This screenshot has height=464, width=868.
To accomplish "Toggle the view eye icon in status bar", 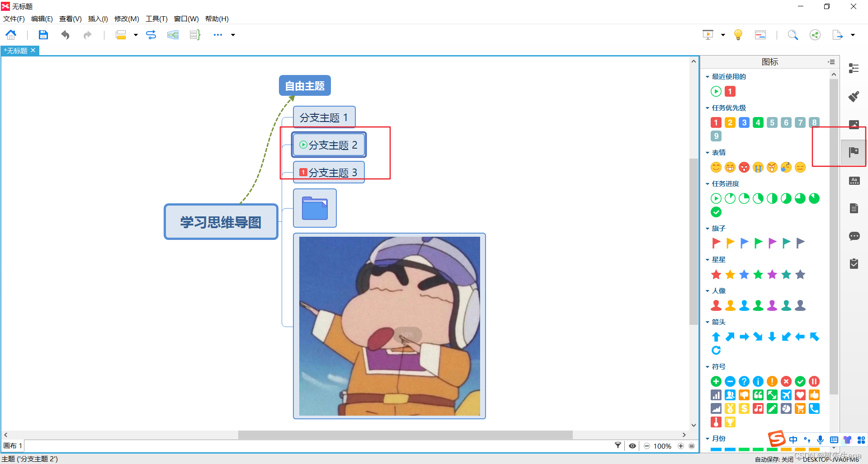I will tap(632, 446).
